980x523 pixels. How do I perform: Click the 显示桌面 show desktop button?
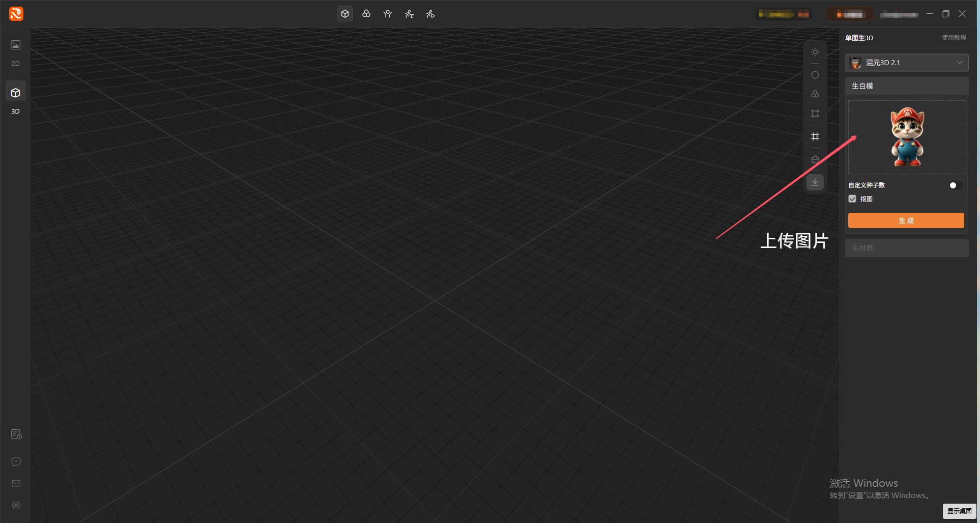[x=959, y=511]
